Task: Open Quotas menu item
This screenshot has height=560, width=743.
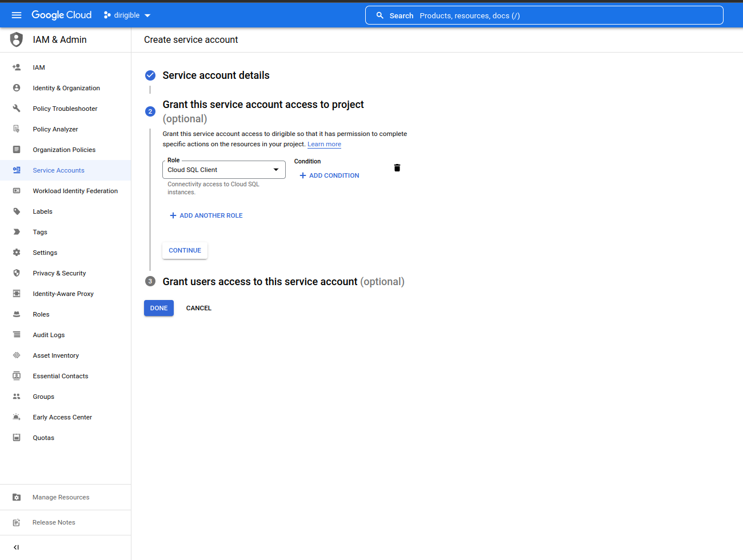Action: (x=66, y=438)
